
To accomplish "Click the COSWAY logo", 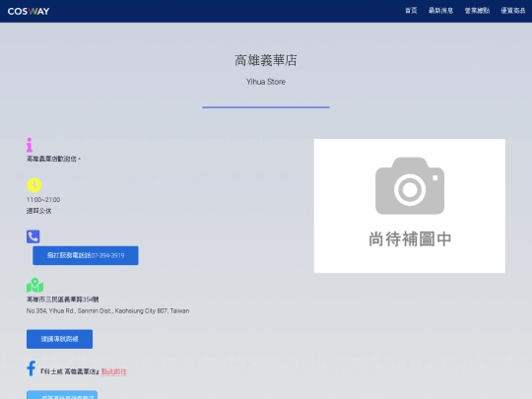I will click(x=29, y=11).
